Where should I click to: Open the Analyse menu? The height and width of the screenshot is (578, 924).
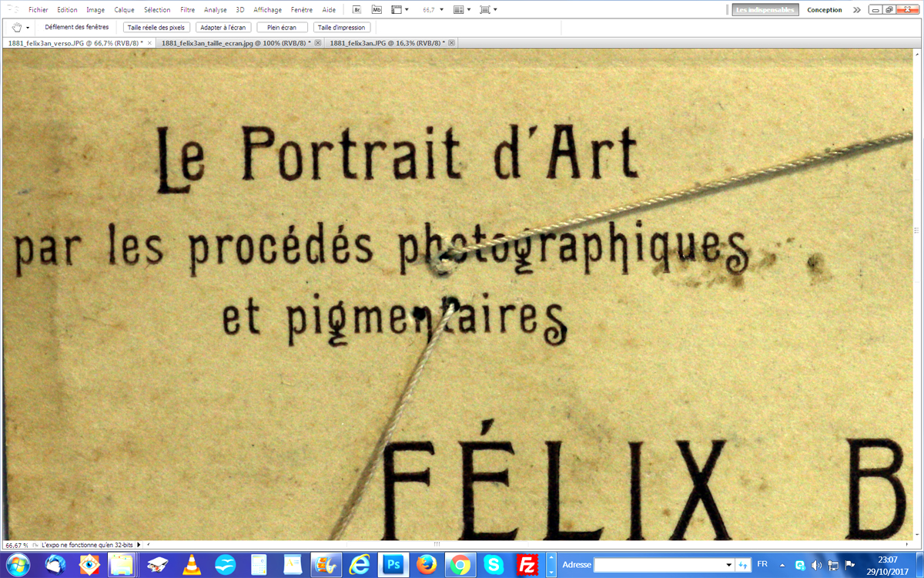[x=216, y=10]
